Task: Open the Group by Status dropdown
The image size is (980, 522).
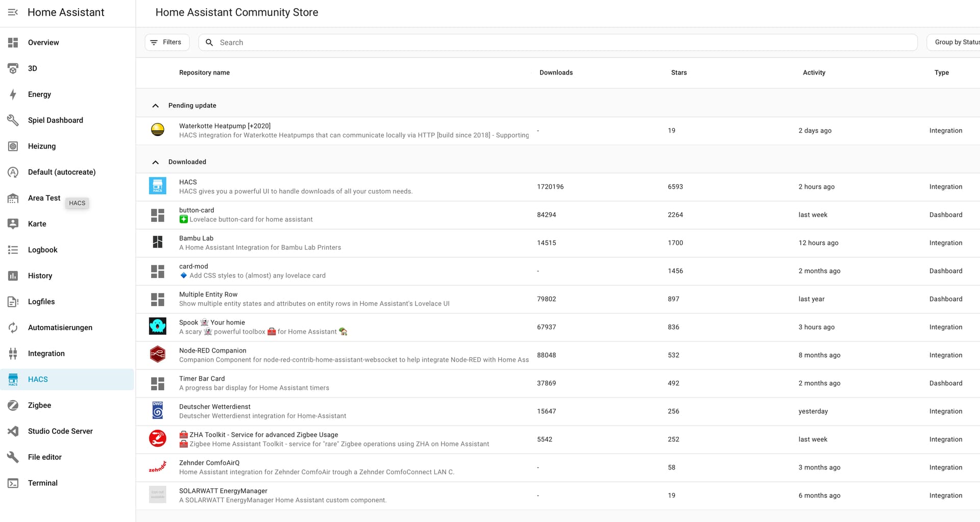Action: 954,42
